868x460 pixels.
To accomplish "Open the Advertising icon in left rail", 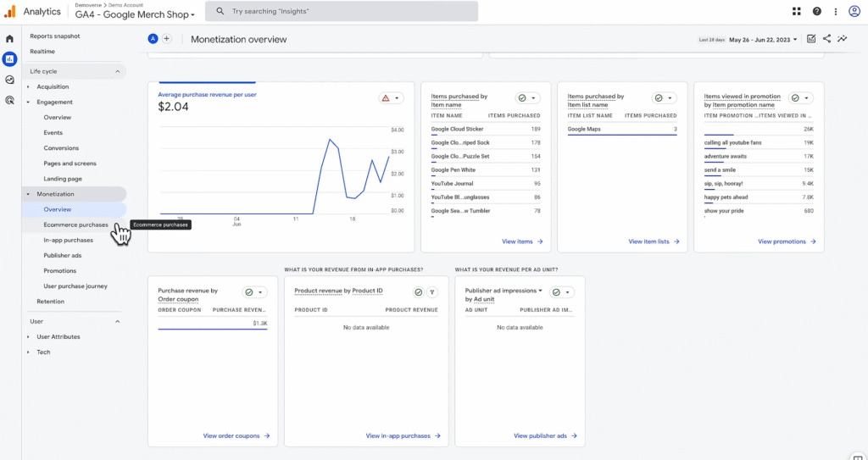I will coord(9,100).
